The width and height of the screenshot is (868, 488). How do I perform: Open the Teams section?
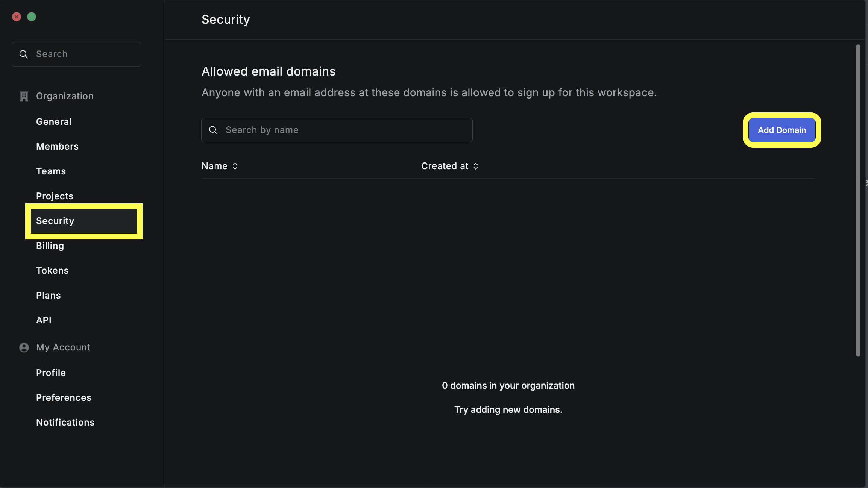pyautogui.click(x=51, y=171)
